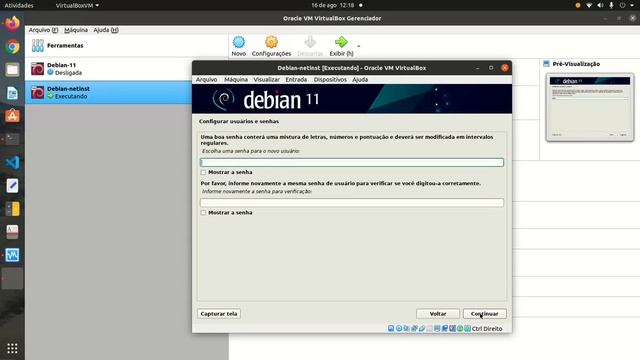Click the Novo toolbar icon in VirtualBox Manager
This screenshot has height=360, width=640.
pyautogui.click(x=239, y=42)
